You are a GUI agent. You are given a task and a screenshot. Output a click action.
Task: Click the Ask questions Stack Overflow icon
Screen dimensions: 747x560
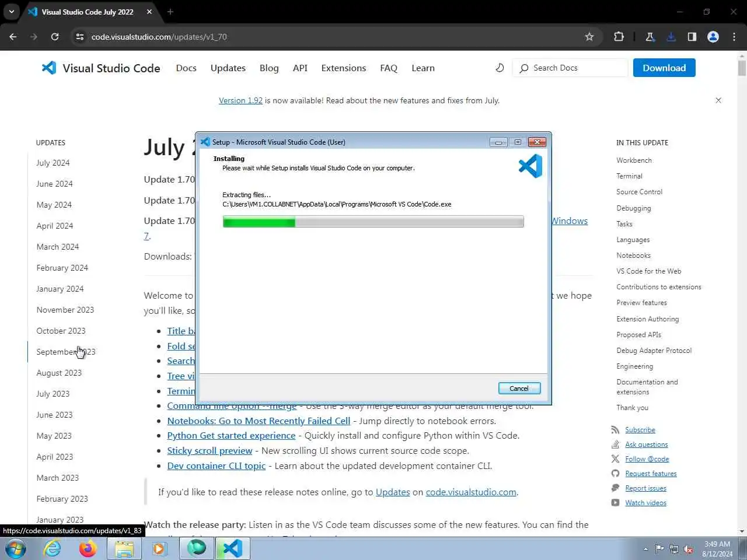click(x=615, y=444)
